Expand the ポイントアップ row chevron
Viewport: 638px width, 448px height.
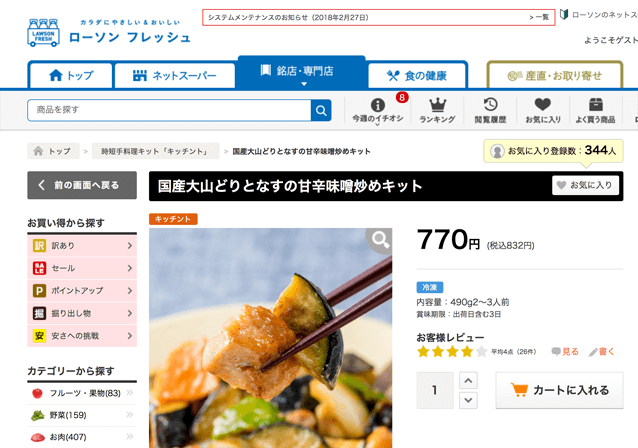[130, 291]
